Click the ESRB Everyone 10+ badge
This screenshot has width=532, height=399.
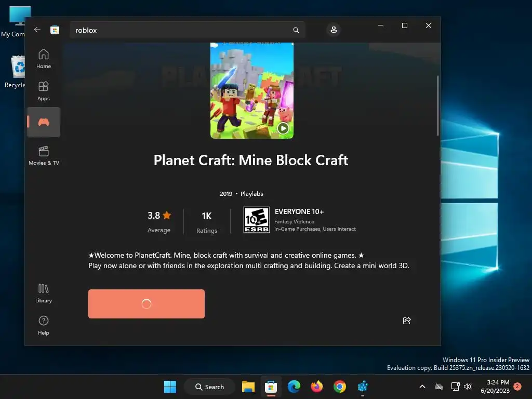pos(257,220)
